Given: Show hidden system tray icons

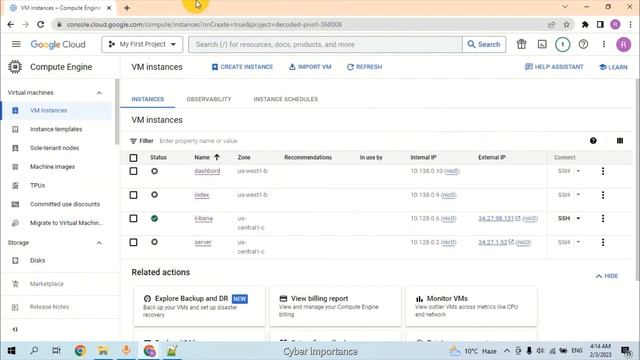Looking at the screenshot, I should click(x=507, y=351).
